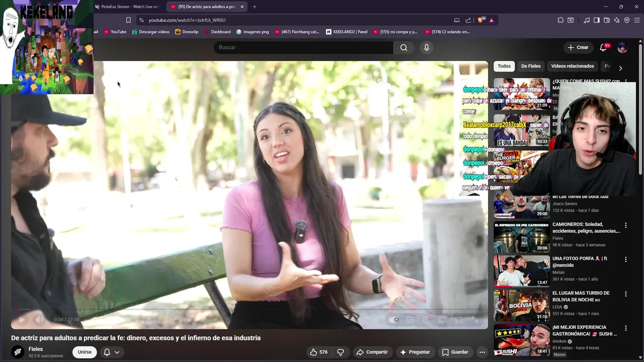Switch player to theater mode

click(x=442, y=320)
